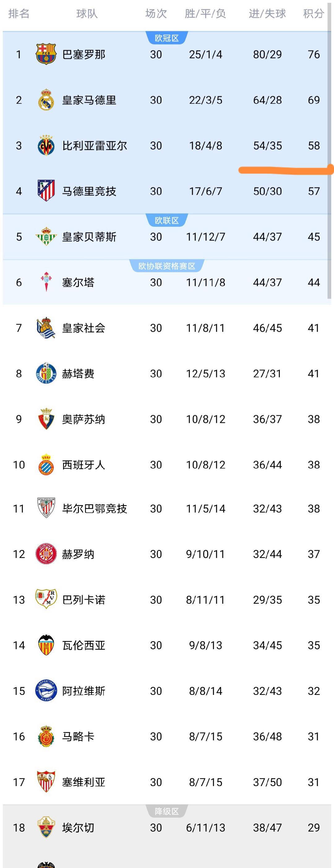
Task: Open team page for 皇家社会
Action: tap(83, 328)
